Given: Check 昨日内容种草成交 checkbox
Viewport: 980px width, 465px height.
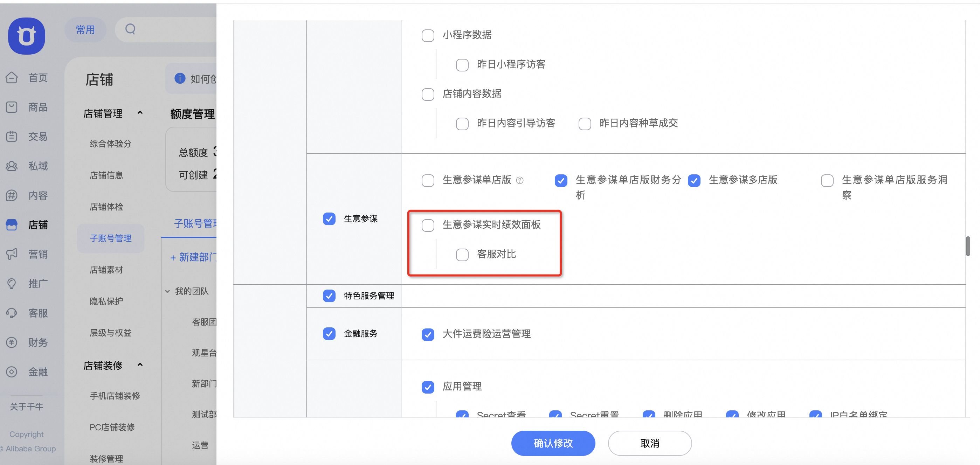Looking at the screenshot, I should (x=585, y=124).
